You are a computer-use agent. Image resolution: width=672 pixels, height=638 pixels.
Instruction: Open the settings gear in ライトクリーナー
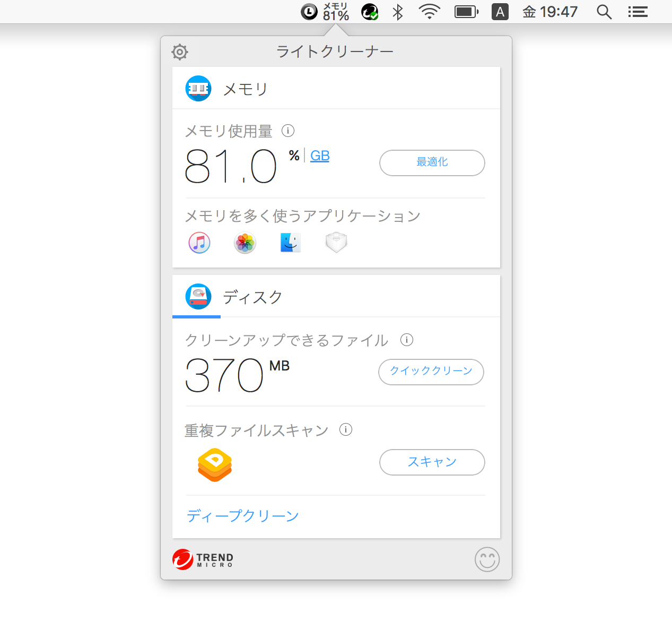pyautogui.click(x=180, y=52)
